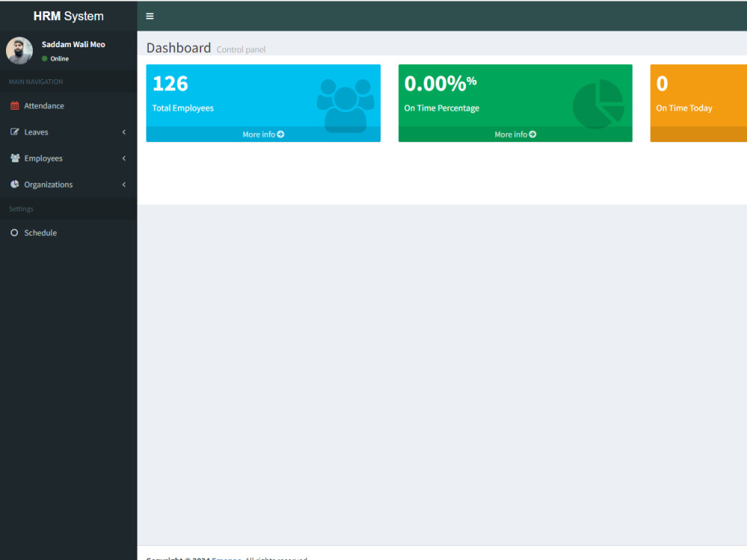Click the user profile avatar photo
The image size is (747, 560).
click(19, 51)
